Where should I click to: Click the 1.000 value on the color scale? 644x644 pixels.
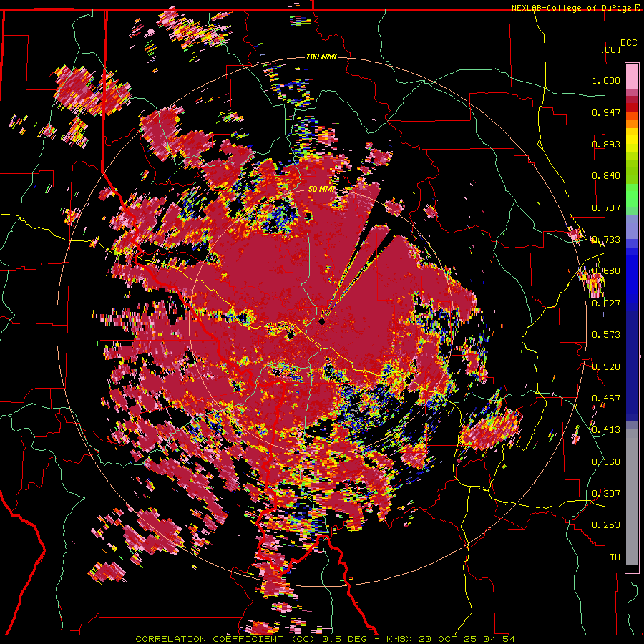tap(606, 80)
